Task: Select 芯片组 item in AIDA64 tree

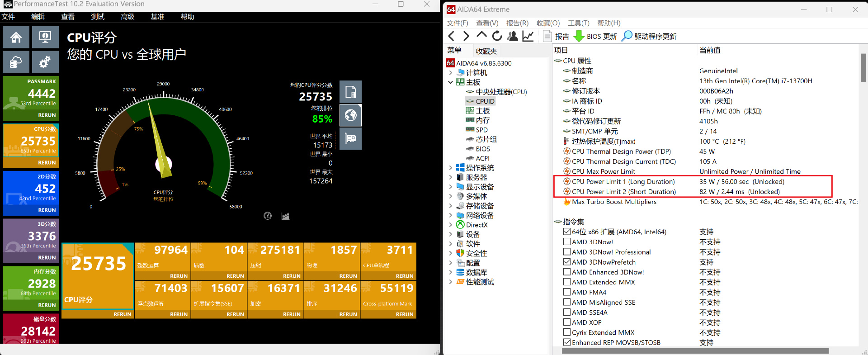Action: (486, 139)
